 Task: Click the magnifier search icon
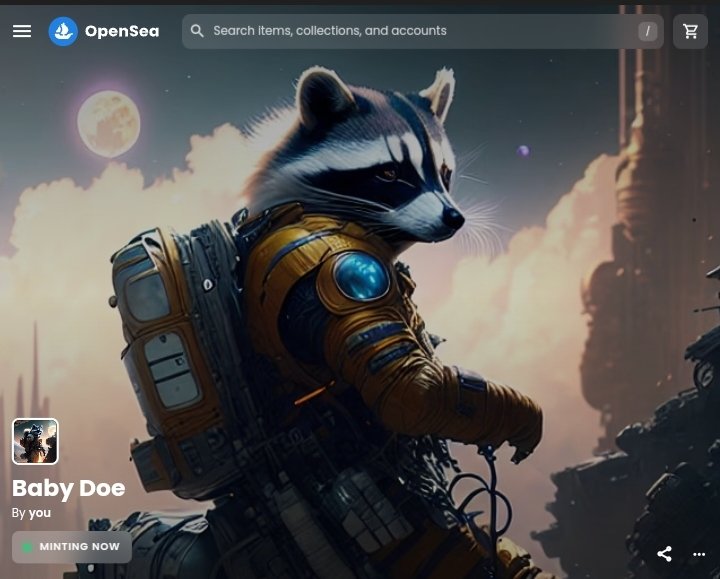click(197, 31)
